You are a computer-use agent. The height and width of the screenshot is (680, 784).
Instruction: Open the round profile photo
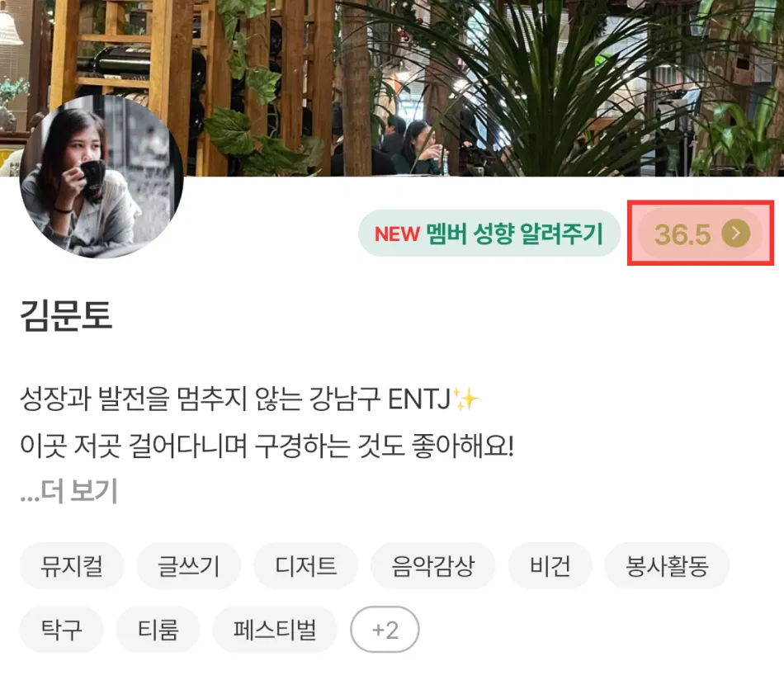102,177
